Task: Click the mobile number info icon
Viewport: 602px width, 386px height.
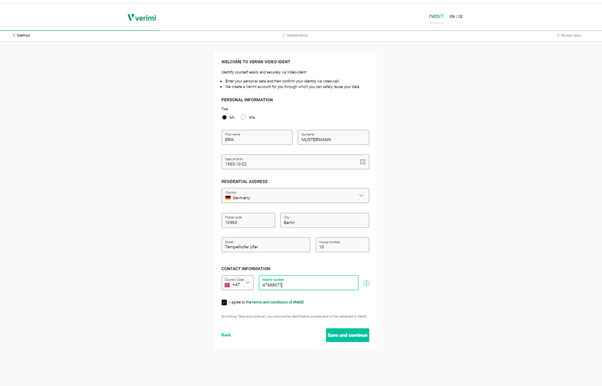Action: pos(366,283)
